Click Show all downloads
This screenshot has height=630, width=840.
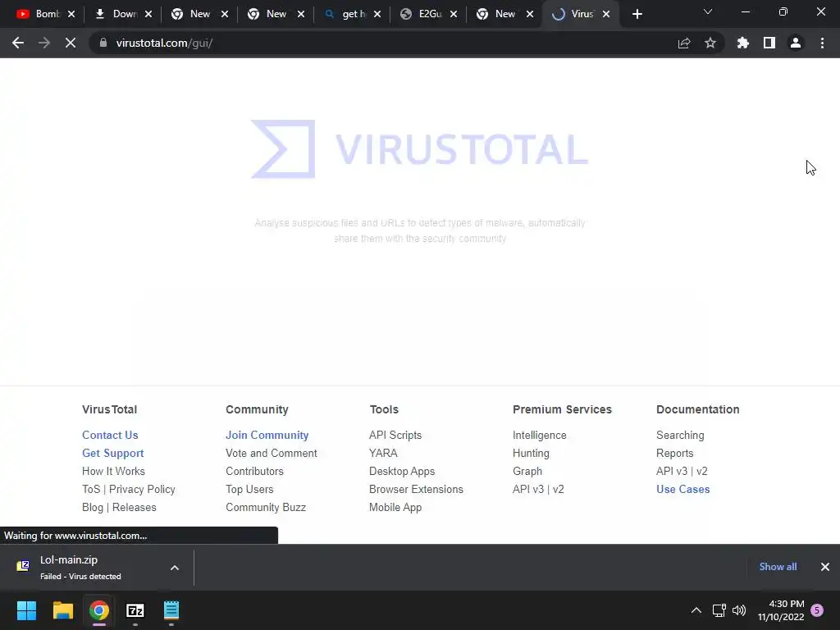tap(778, 567)
